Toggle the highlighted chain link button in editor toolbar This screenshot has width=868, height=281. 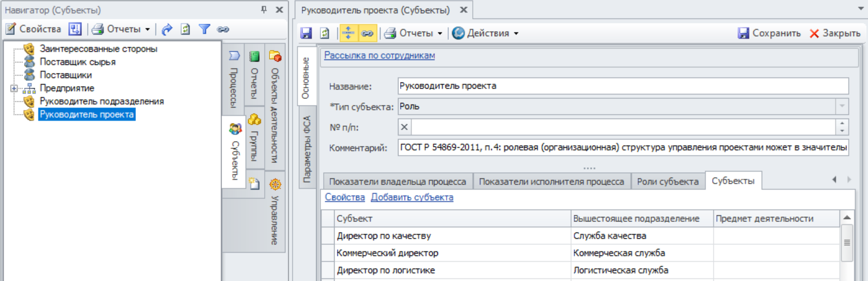pyautogui.click(x=367, y=33)
